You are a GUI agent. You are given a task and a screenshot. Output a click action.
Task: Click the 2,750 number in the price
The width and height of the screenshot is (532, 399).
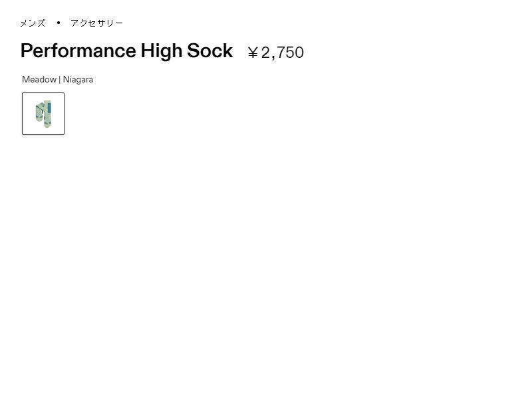pyautogui.click(x=283, y=53)
